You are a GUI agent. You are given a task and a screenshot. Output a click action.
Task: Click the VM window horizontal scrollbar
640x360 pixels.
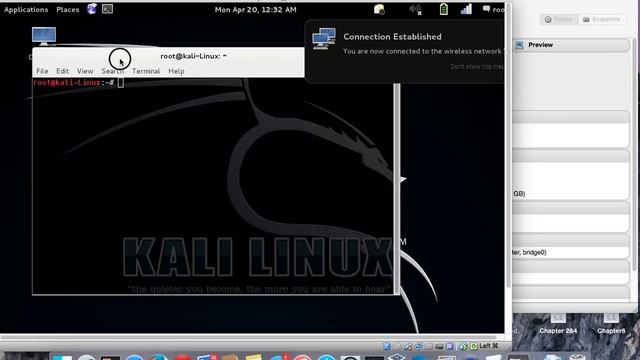click(x=249, y=338)
